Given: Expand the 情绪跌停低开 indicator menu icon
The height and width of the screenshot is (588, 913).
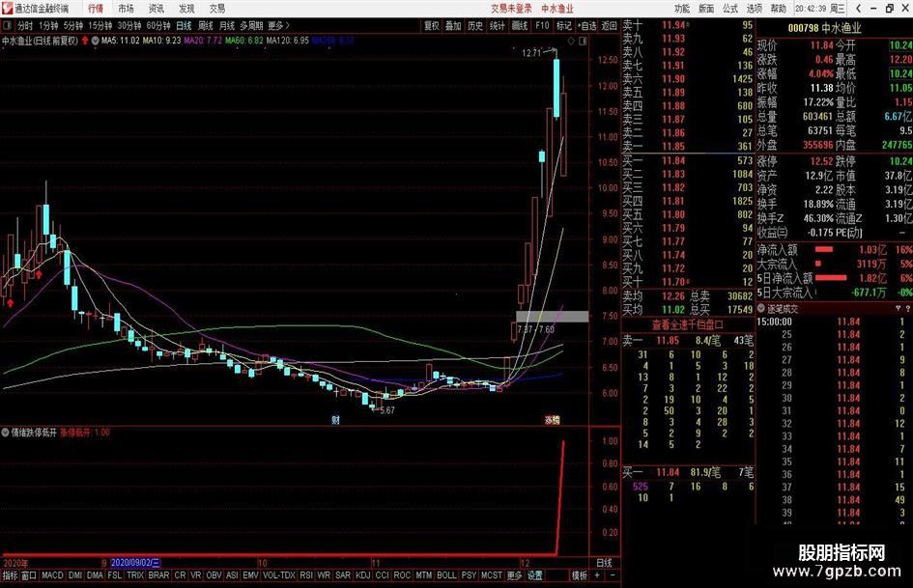Looking at the screenshot, I should coord(5,433).
